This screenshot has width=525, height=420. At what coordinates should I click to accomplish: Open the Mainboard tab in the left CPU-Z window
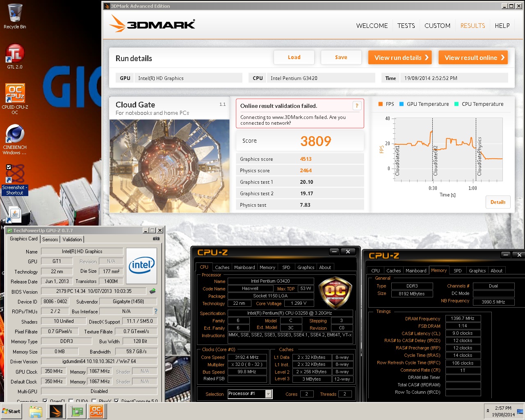click(x=244, y=267)
